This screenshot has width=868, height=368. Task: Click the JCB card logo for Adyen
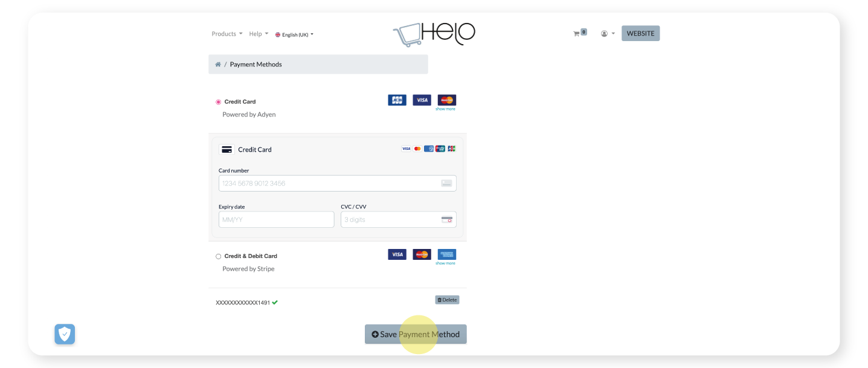pyautogui.click(x=397, y=100)
